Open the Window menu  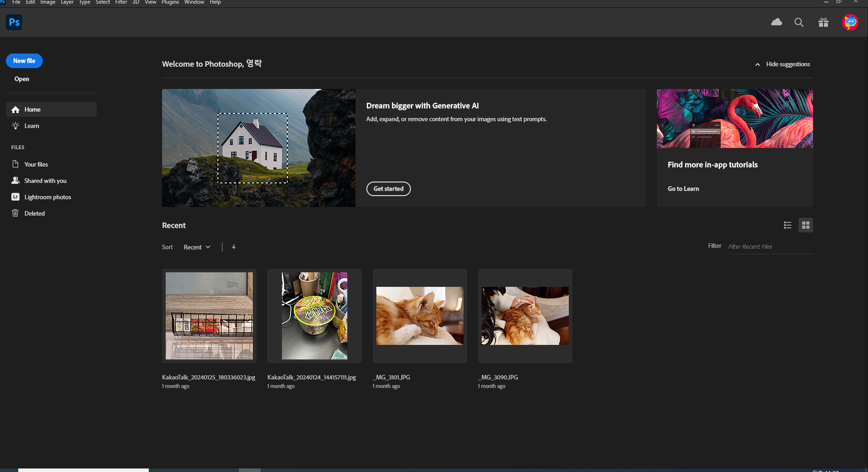click(x=194, y=2)
